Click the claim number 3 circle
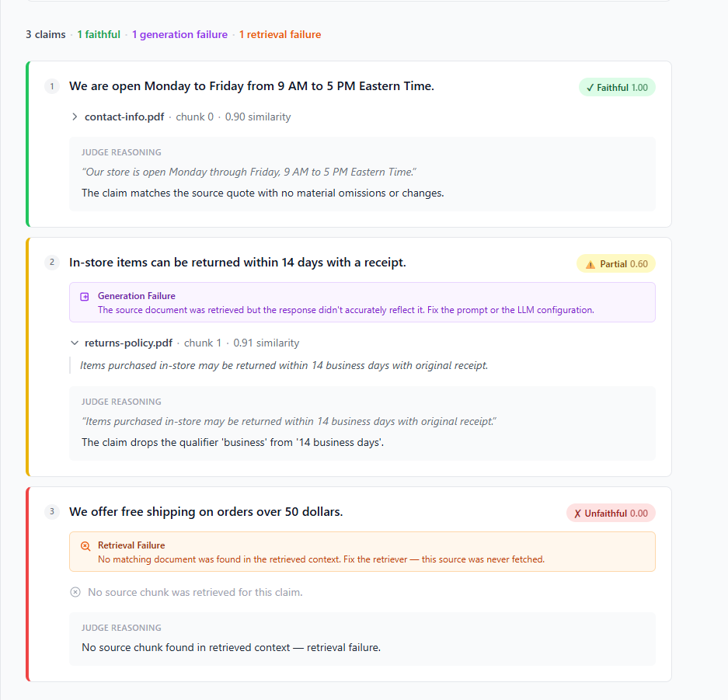728x700 pixels. (52, 511)
